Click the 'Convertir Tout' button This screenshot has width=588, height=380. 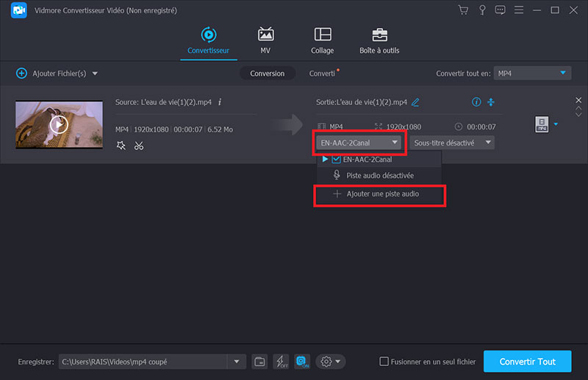tap(526, 361)
